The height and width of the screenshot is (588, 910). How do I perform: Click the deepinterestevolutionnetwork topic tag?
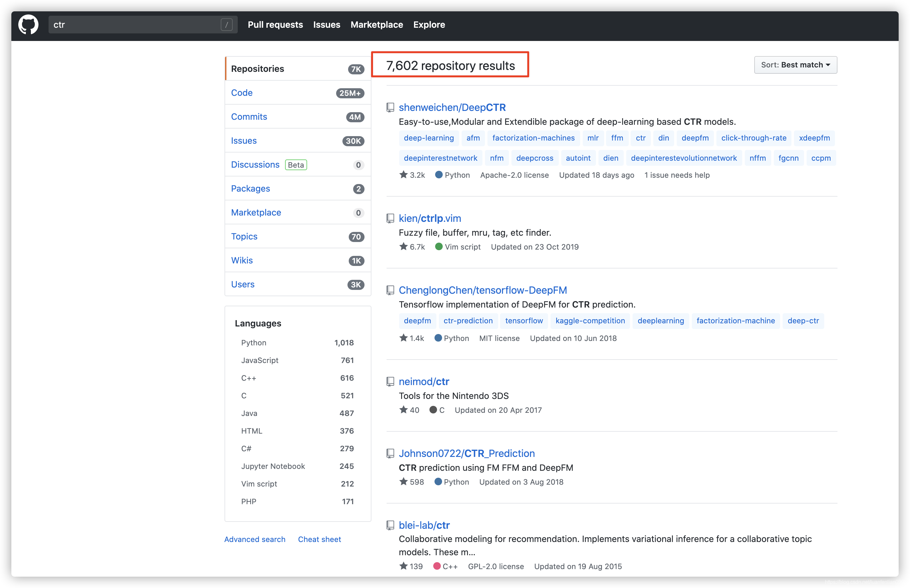(x=684, y=158)
